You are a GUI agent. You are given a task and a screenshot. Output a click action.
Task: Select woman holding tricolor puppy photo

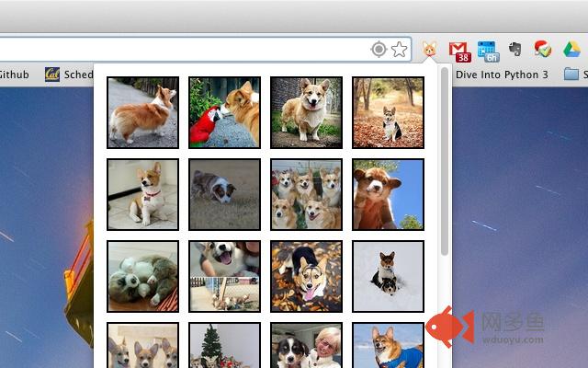click(x=306, y=345)
